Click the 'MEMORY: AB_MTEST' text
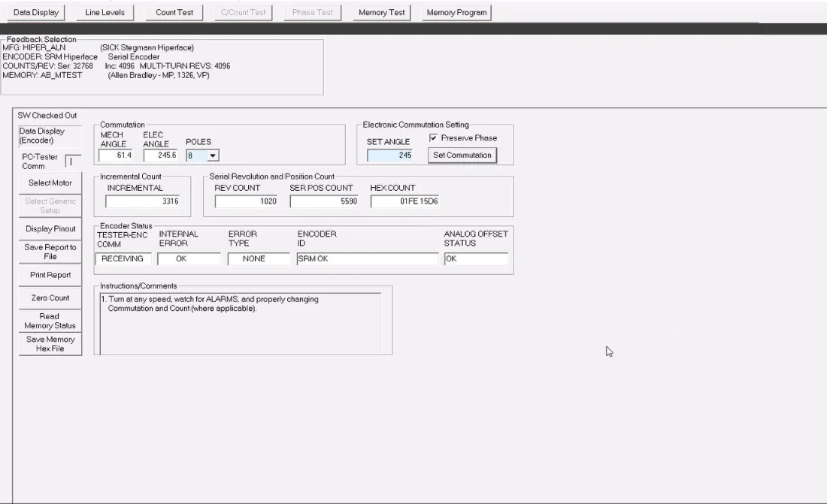 click(42, 75)
